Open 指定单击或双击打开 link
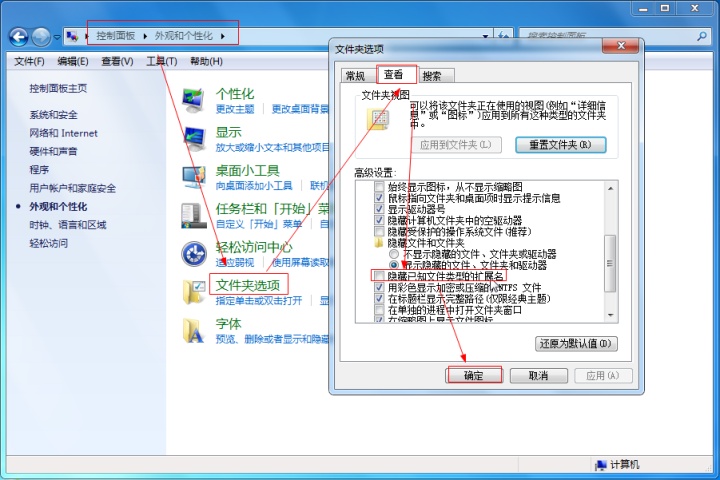The width and height of the screenshot is (720, 480). 259,300
